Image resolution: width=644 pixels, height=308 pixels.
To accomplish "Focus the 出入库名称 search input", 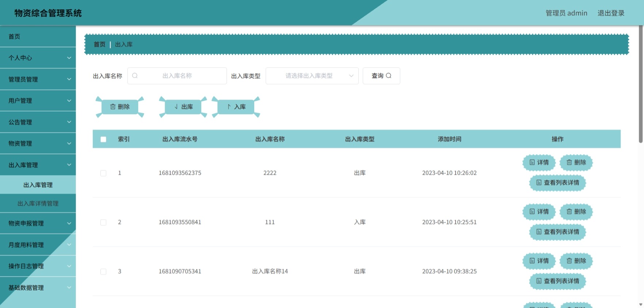I will click(x=177, y=76).
